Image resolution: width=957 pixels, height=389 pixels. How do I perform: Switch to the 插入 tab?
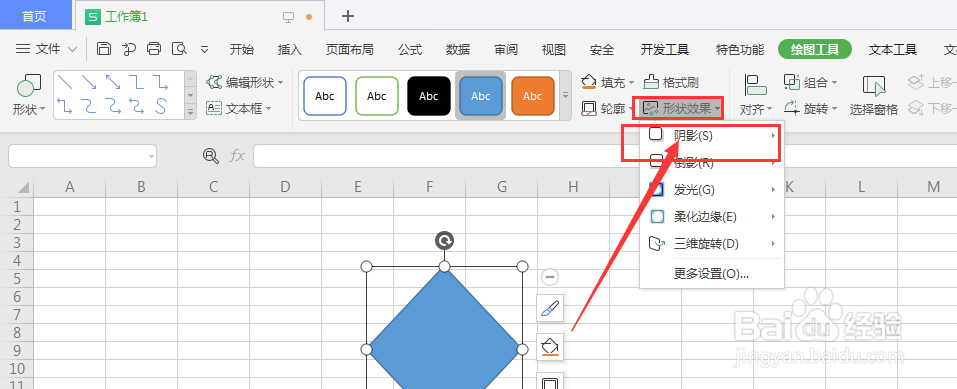pyautogui.click(x=289, y=49)
